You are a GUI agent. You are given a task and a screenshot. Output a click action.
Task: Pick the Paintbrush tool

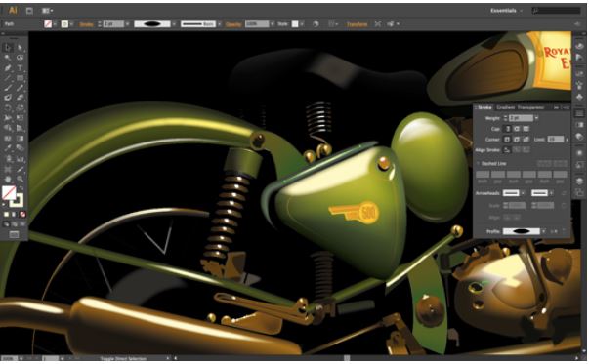7,88
